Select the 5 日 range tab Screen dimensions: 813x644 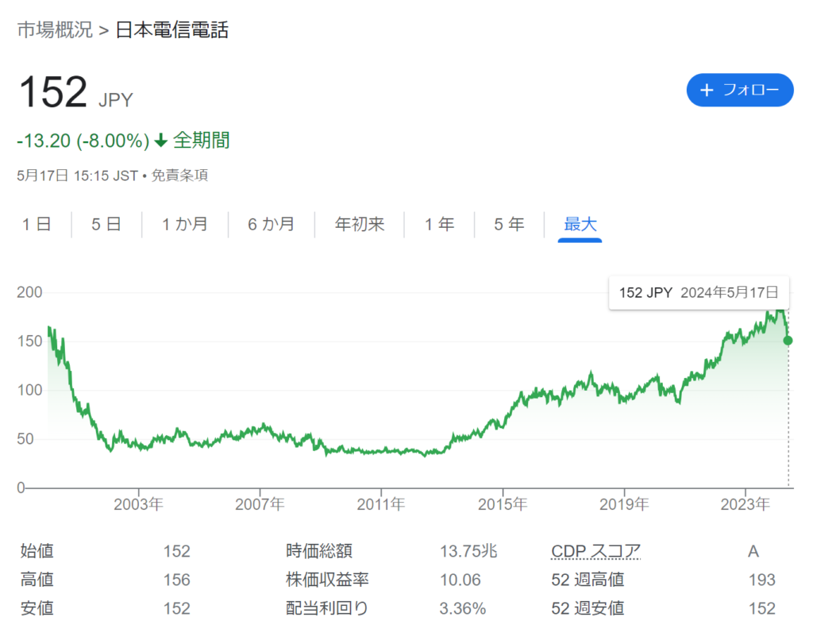click(x=106, y=224)
